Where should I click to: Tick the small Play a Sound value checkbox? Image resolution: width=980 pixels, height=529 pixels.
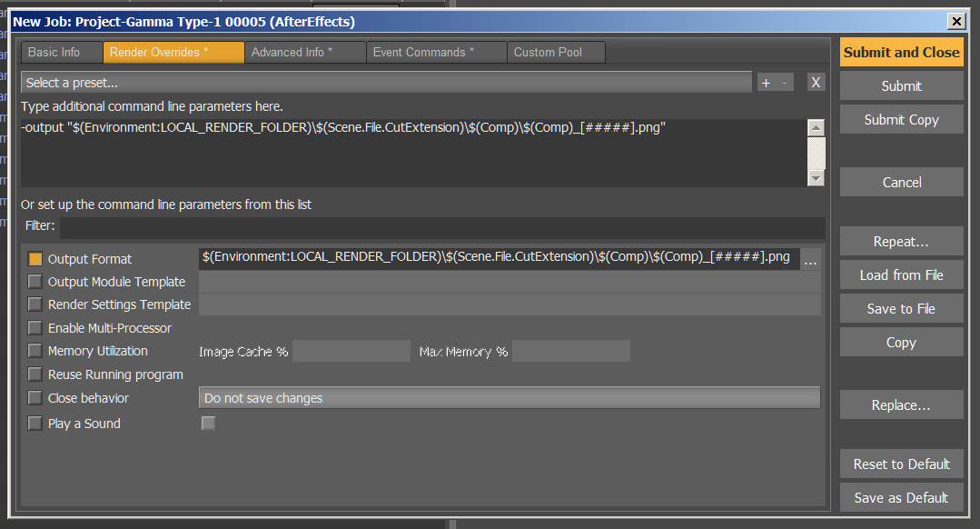point(208,423)
